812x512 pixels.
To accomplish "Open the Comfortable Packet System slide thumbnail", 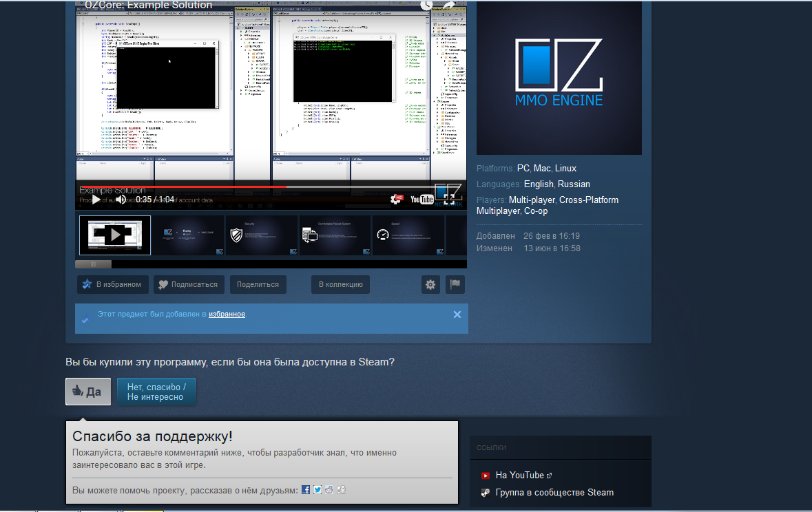I will coord(335,235).
